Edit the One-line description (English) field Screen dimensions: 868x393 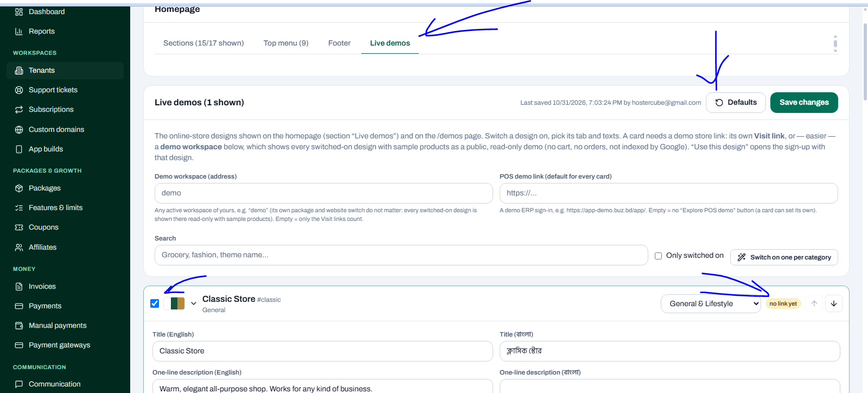pyautogui.click(x=323, y=386)
